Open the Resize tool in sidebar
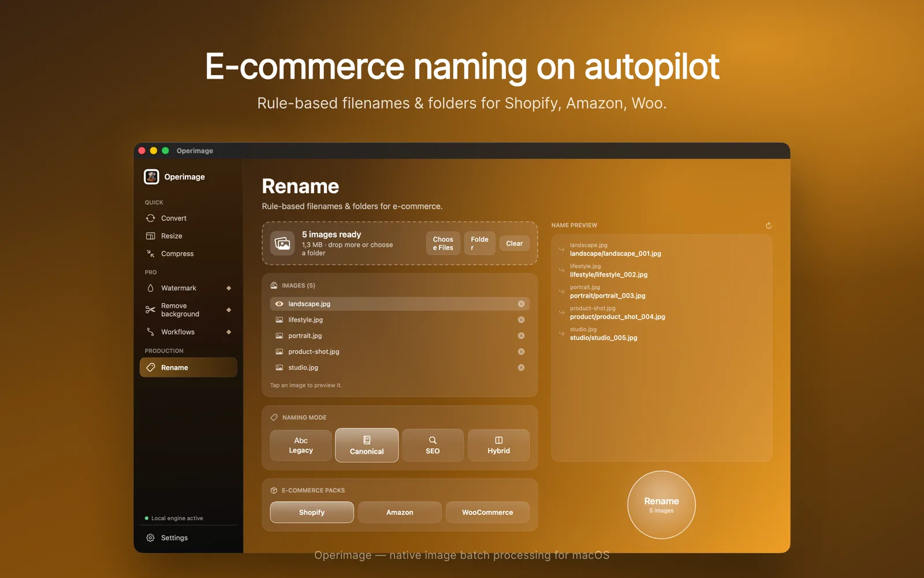Image resolution: width=924 pixels, height=578 pixels. pyautogui.click(x=188, y=236)
